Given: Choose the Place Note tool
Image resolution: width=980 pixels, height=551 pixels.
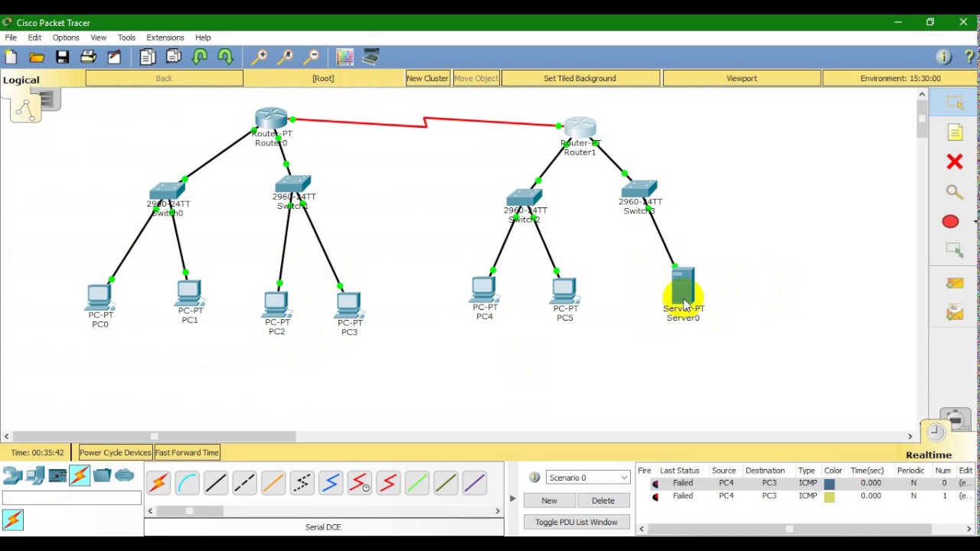Looking at the screenshot, I should [954, 132].
